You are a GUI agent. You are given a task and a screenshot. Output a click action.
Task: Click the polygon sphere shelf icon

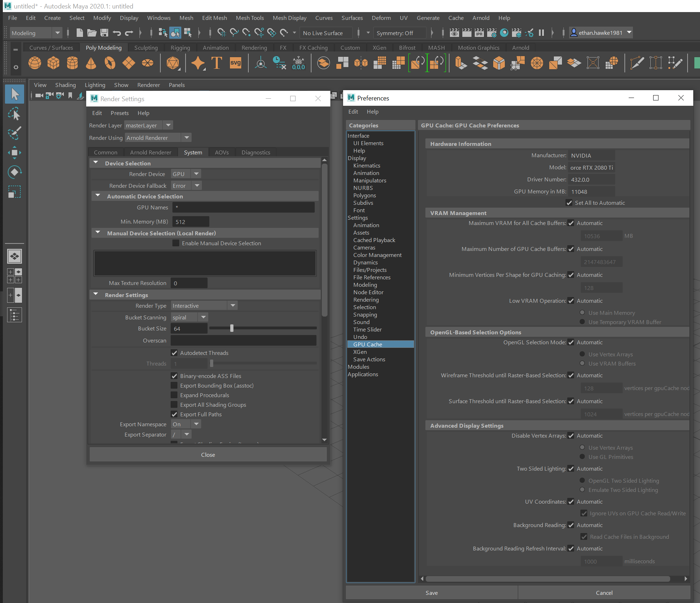(35, 63)
